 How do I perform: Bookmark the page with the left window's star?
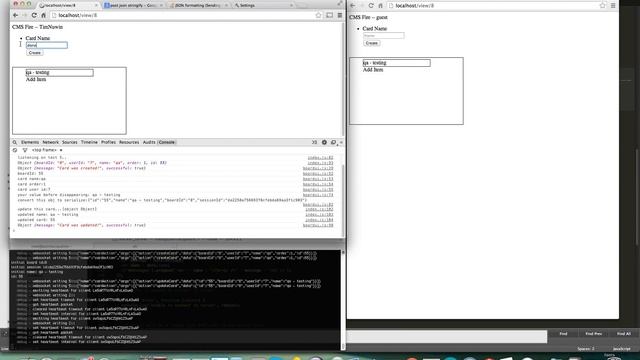tap(318, 15)
